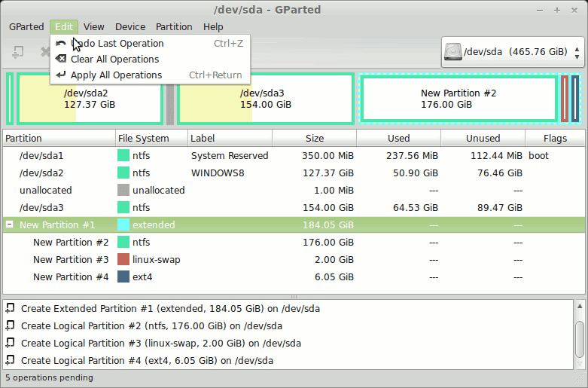Image resolution: width=588 pixels, height=388 pixels.
Task: Click '5 operations pending' status text
Action: pos(49,377)
